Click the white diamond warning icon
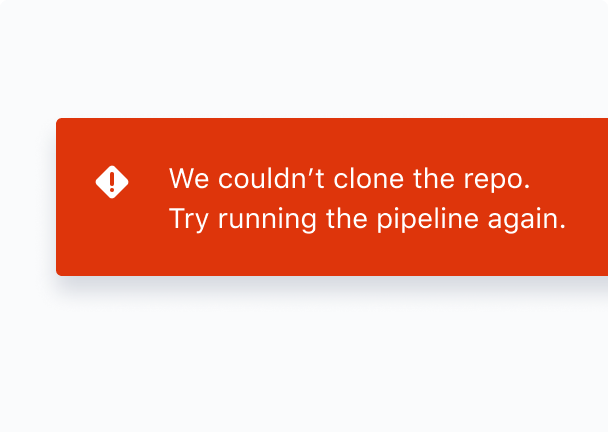The image size is (608, 432). coord(112,182)
